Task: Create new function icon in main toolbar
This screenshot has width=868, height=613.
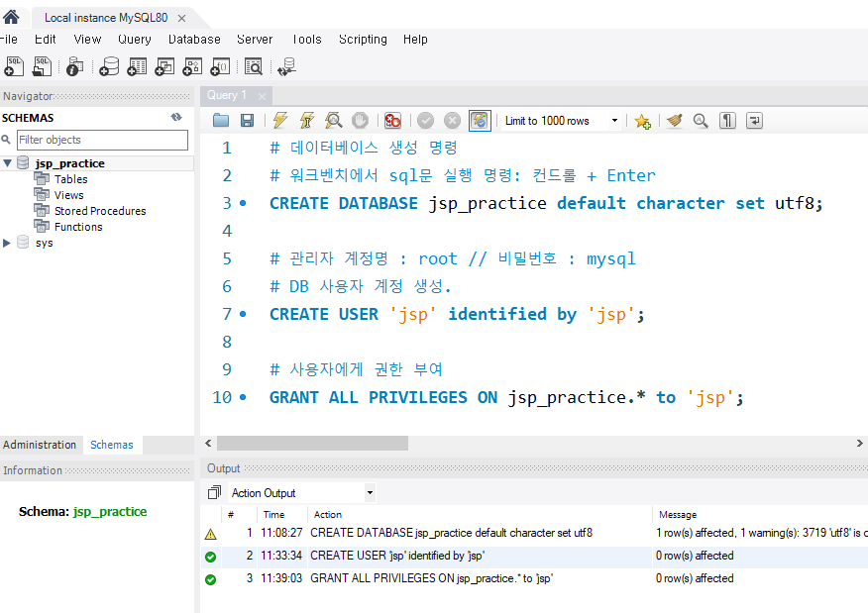Action: tap(220, 66)
